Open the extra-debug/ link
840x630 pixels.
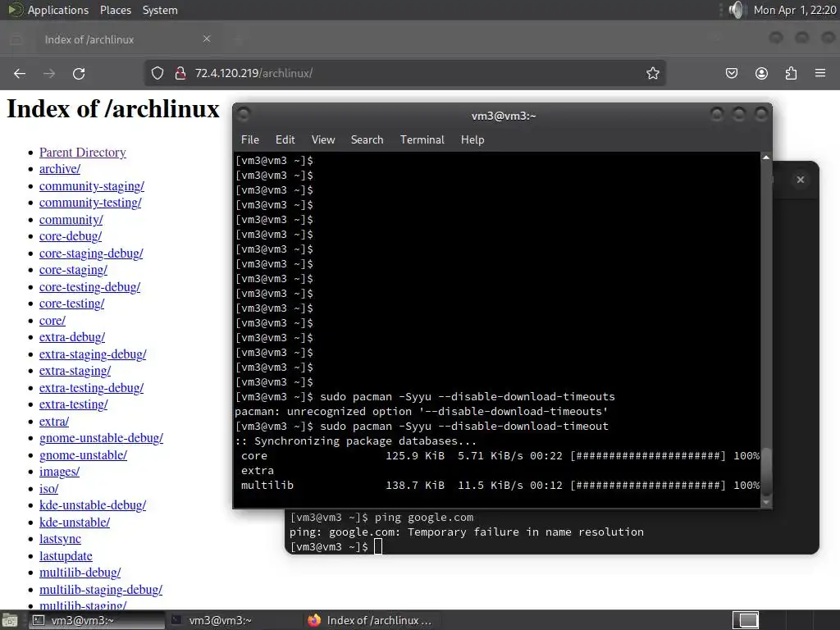pos(72,337)
